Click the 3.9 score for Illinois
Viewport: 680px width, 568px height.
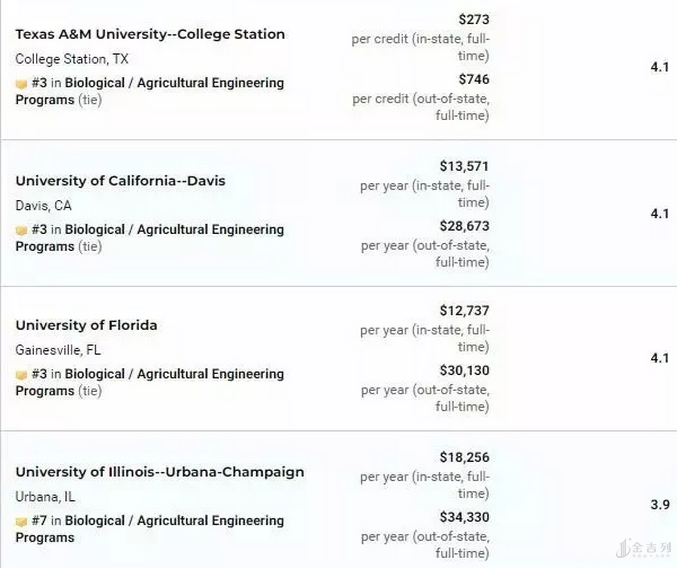pyautogui.click(x=660, y=505)
